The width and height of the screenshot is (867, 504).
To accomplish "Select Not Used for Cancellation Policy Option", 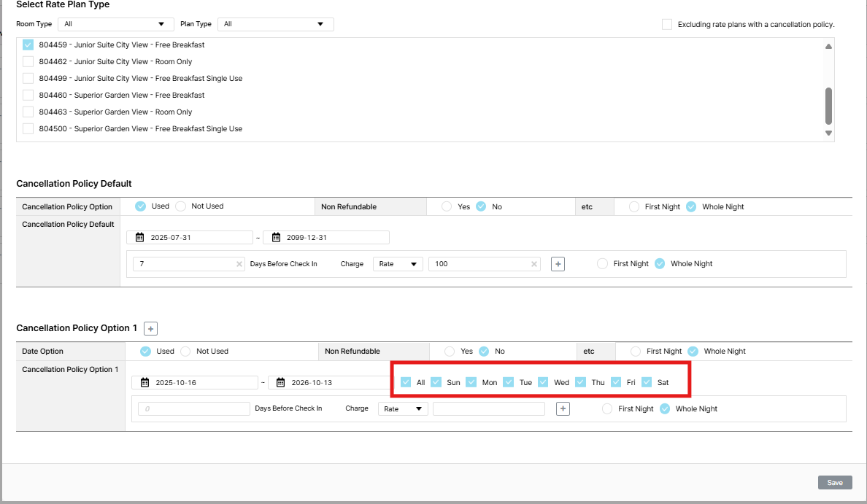I will (181, 206).
